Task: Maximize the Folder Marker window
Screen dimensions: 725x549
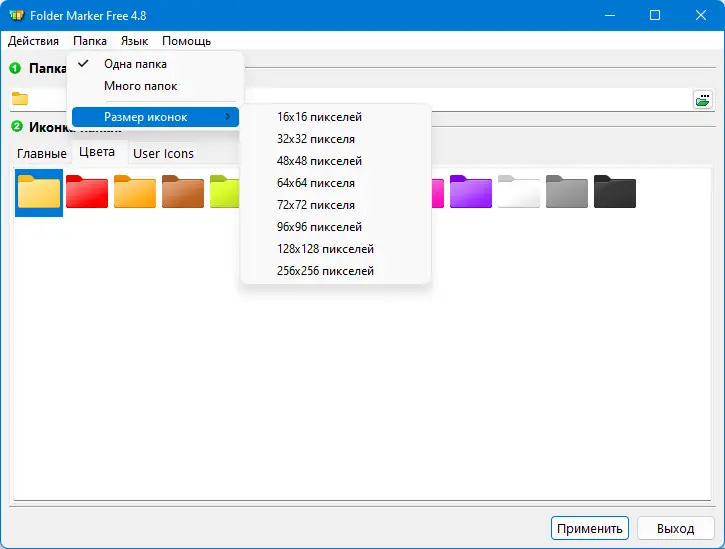Action: pyautogui.click(x=655, y=15)
